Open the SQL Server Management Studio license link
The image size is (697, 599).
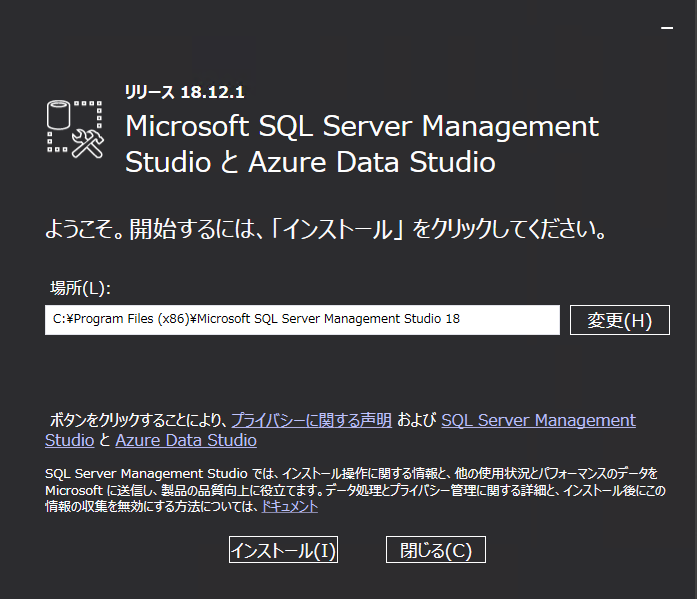click(538, 420)
